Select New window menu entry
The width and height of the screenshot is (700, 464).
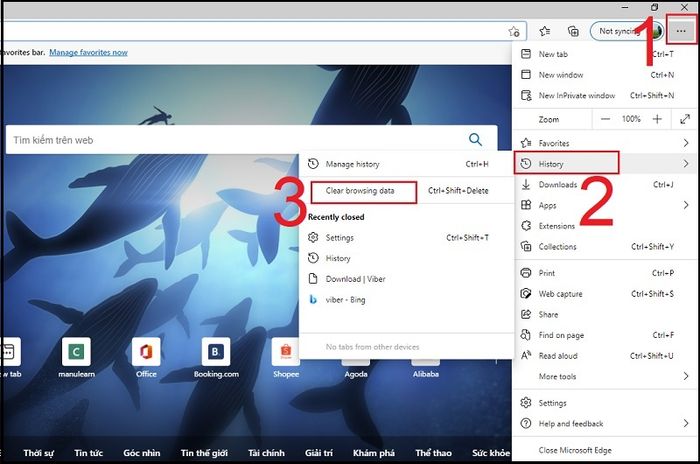605,75
